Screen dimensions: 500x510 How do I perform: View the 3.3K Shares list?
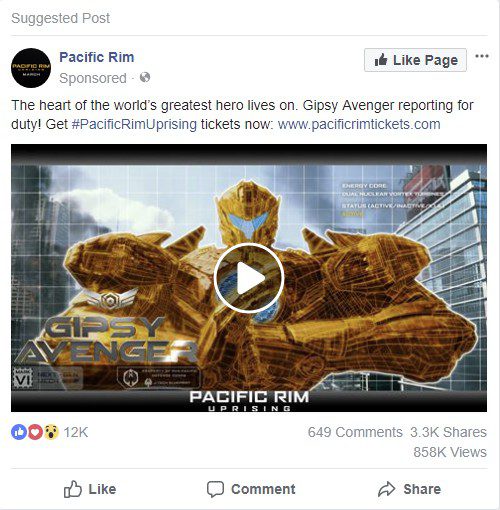pos(448,432)
